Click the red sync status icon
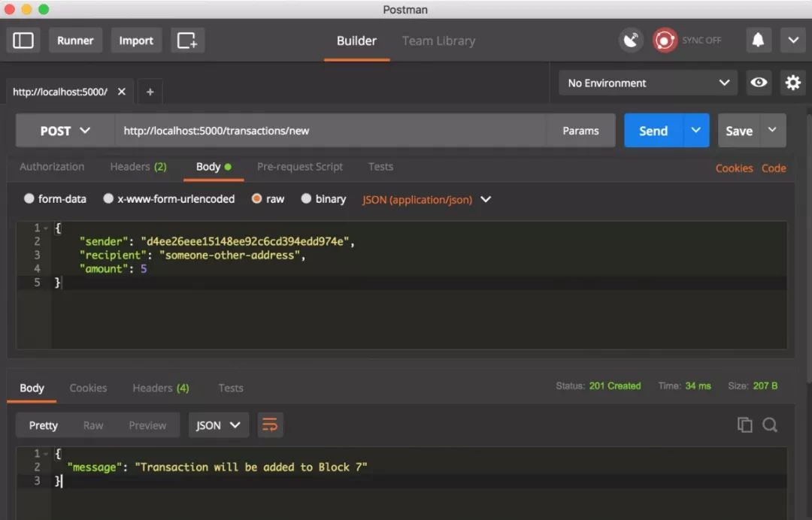The height and width of the screenshot is (520, 812). (665, 41)
